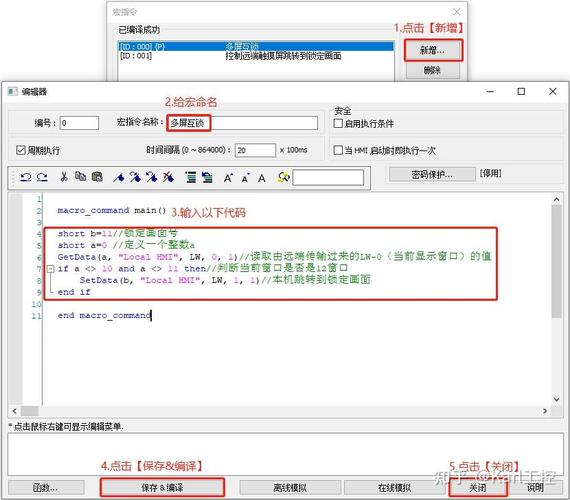The height and width of the screenshot is (500, 570).
Task: Click the 时间间隔 interval field
Action: click(255, 150)
